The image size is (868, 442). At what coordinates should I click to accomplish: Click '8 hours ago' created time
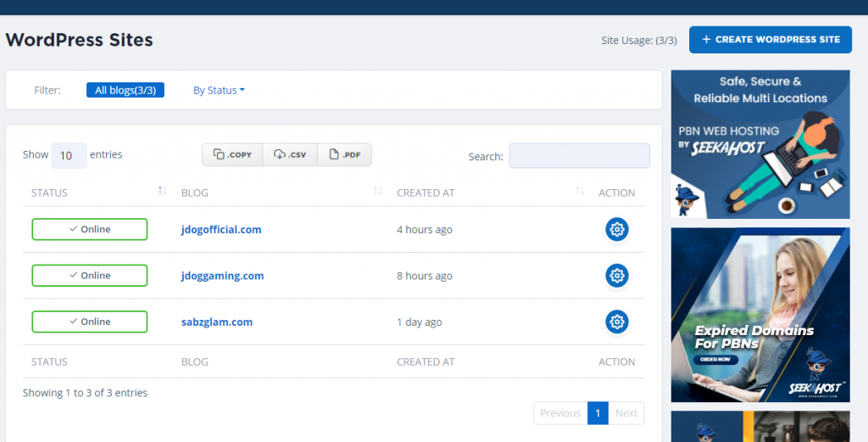tap(425, 276)
